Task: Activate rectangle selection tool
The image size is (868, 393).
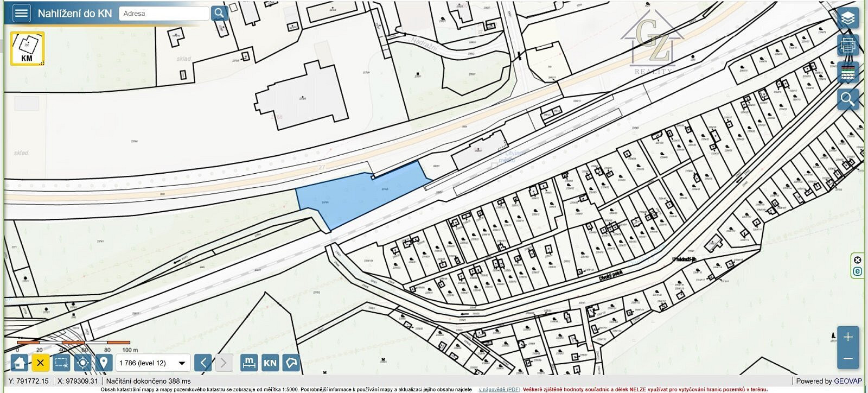Action: [x=62, y=363]
